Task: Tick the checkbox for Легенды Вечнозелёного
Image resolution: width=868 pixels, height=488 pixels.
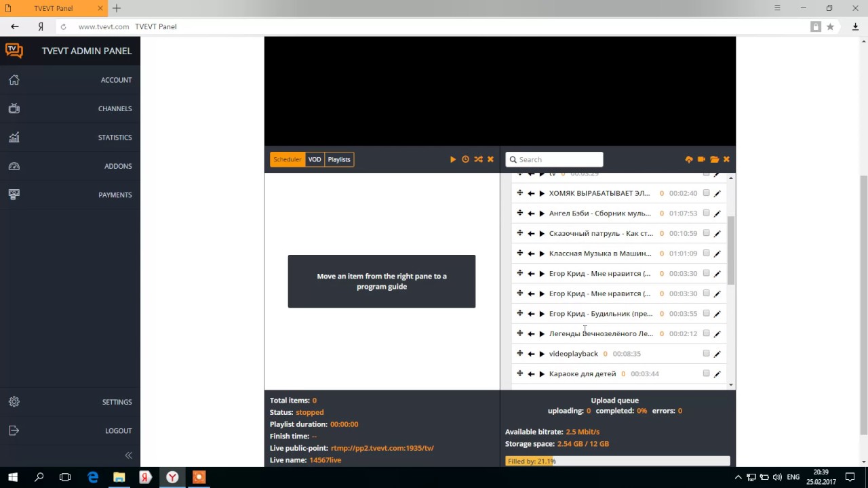Action: coord(706,333)
